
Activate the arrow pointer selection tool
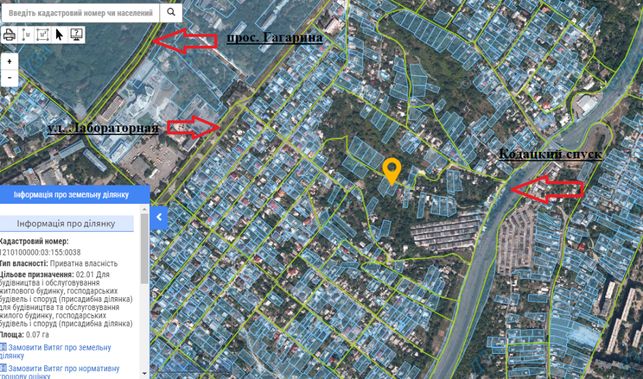[59, 35]
